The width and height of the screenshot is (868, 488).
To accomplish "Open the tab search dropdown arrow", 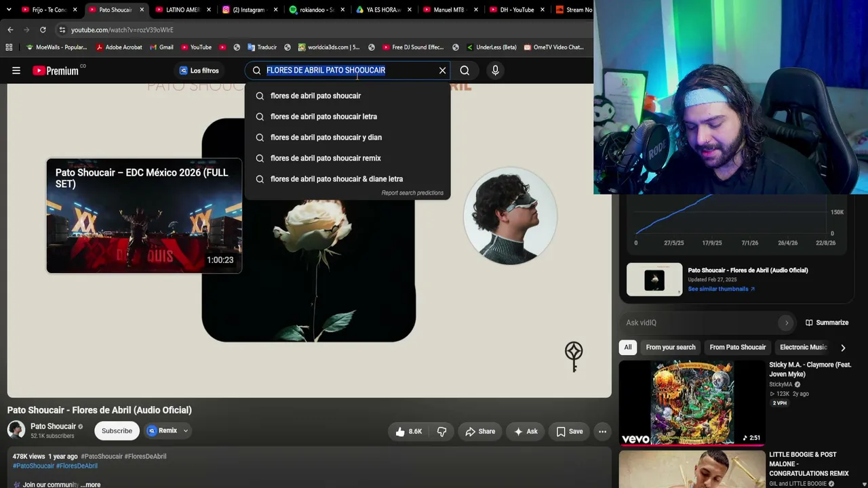I will (9, 9).
